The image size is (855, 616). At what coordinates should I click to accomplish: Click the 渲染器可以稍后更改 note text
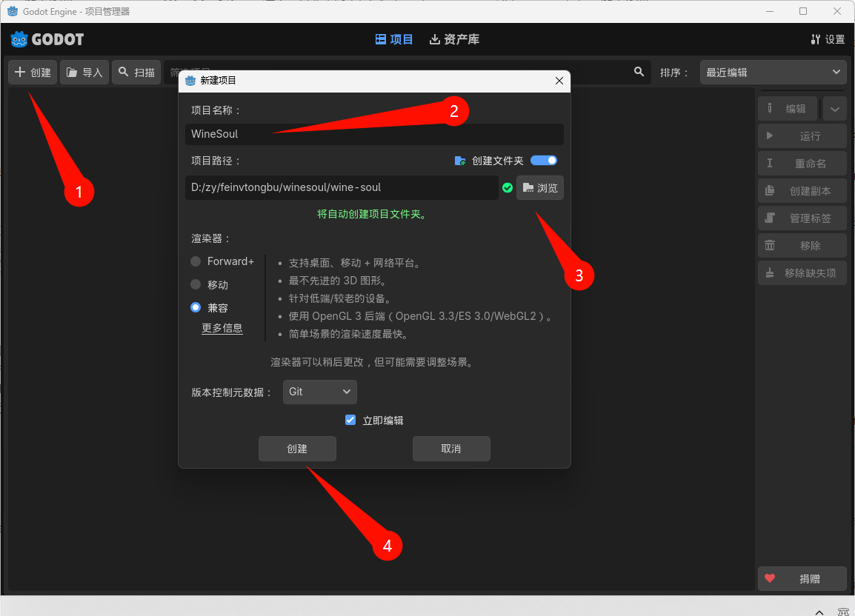372,363
